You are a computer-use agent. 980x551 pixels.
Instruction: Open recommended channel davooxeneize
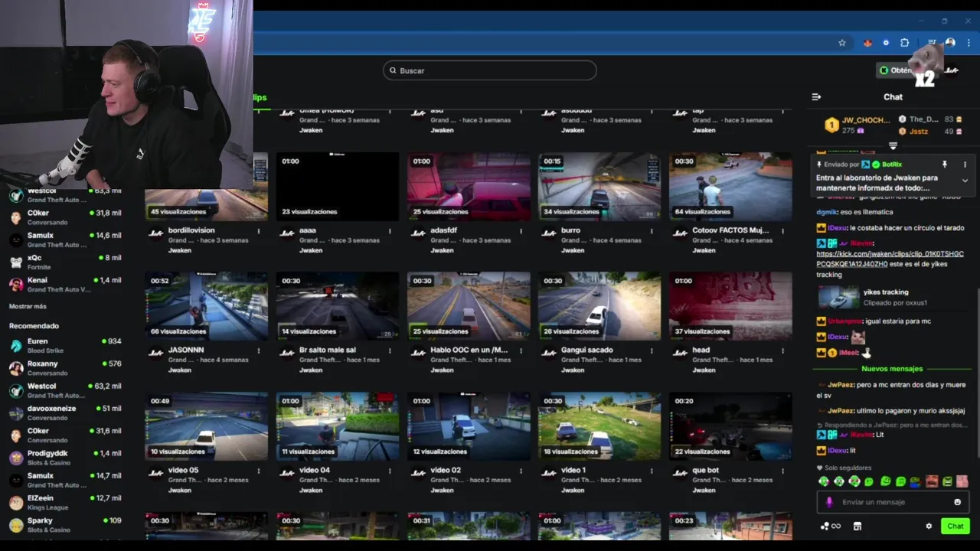click(65, 412)
